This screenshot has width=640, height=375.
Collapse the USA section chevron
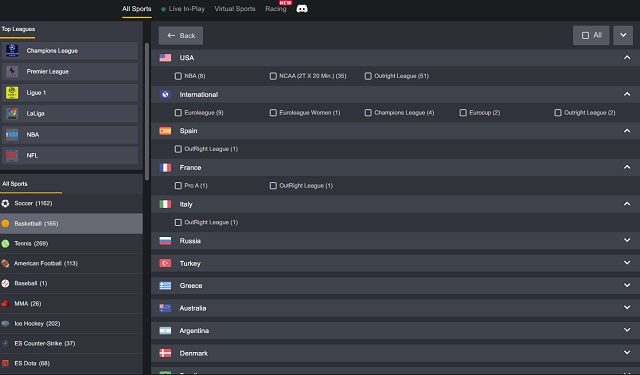click(627, 58)
